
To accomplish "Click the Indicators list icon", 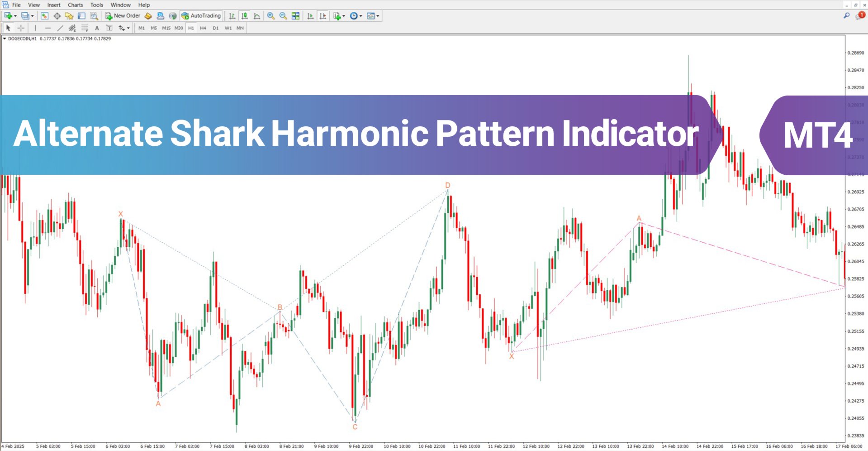I will click(337, 16).
